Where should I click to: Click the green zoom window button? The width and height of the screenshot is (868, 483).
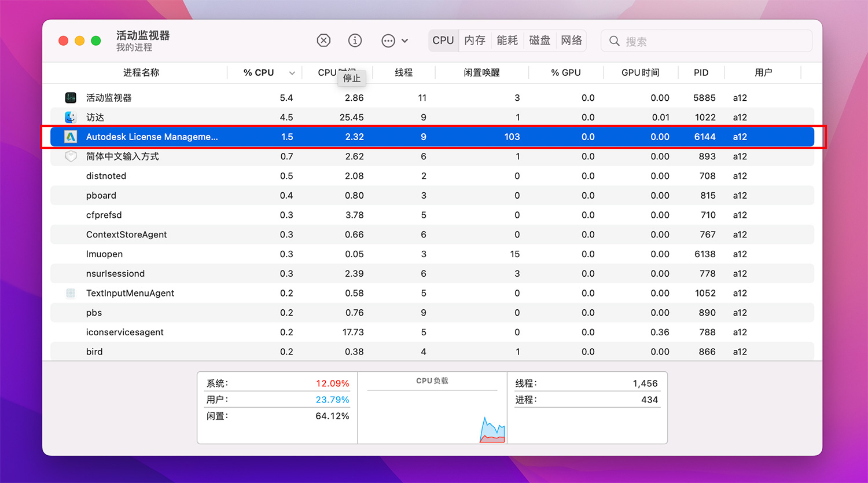click(96, 41)
